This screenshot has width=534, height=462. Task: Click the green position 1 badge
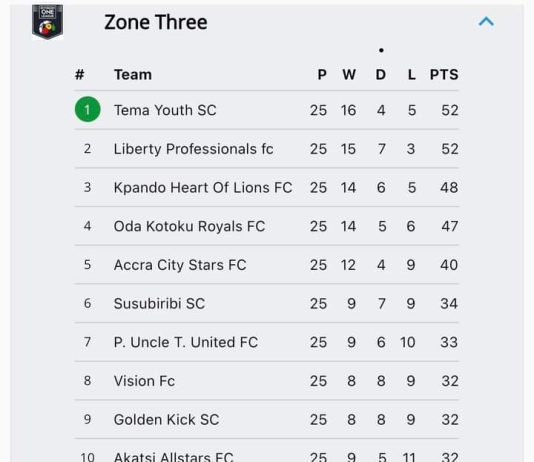tap(88, 109)
